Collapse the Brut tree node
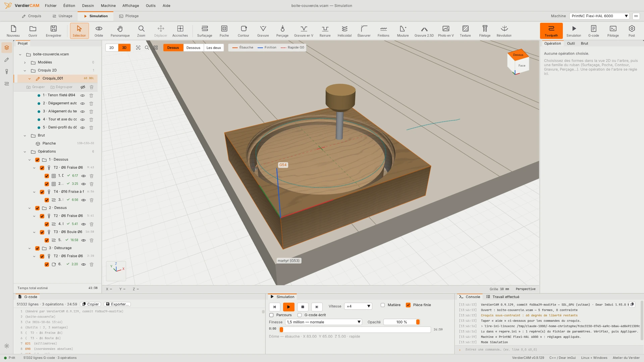644x362 pixels. 25,136
